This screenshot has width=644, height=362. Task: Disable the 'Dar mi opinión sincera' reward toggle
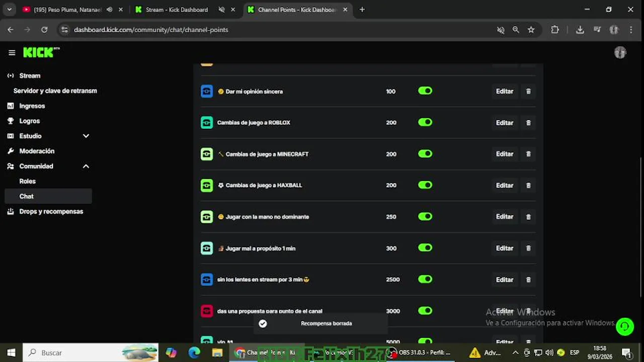point(425,91)
